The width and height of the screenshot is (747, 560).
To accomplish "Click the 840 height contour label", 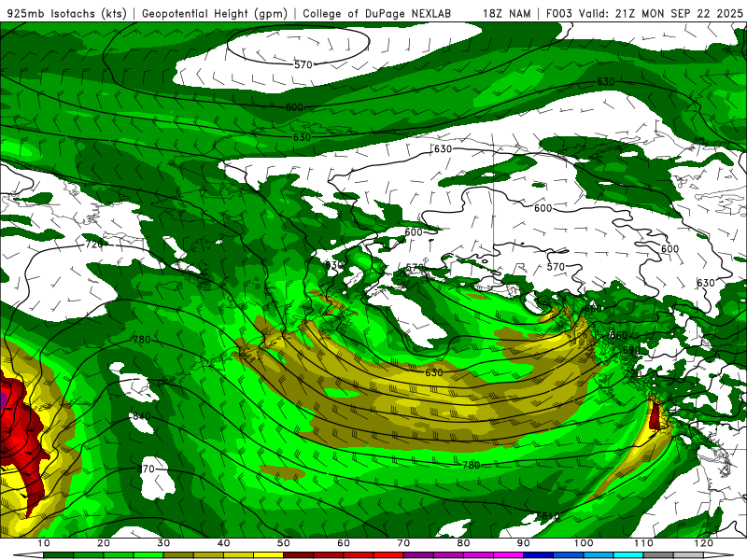I will [142, 416].
